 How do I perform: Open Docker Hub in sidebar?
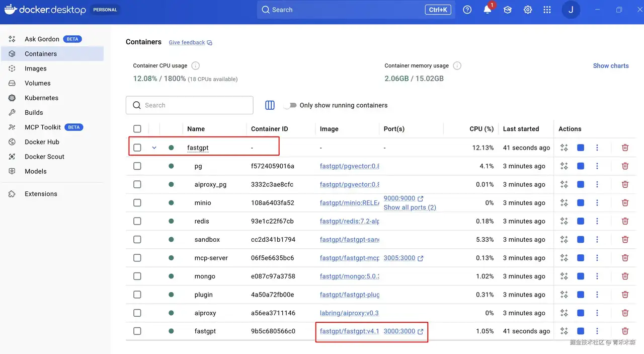click(52, 142)
